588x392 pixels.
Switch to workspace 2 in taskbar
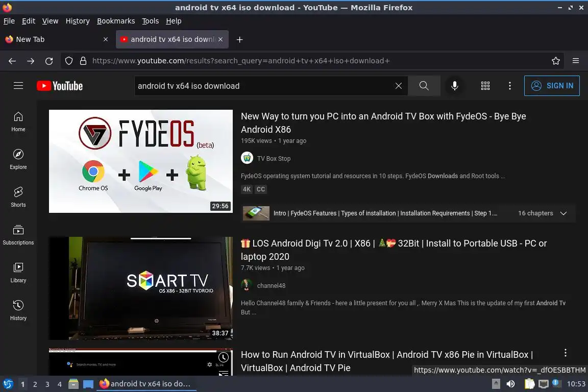[x=35, y=384]
